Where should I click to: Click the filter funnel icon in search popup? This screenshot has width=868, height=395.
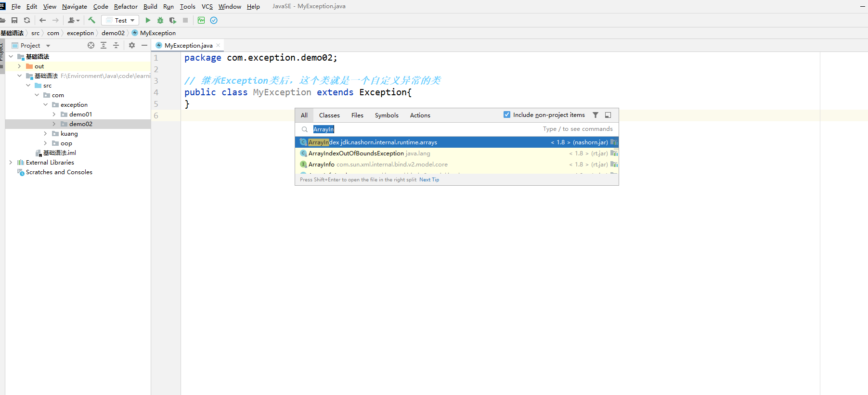pyautogui.click(x=596, y=115)
